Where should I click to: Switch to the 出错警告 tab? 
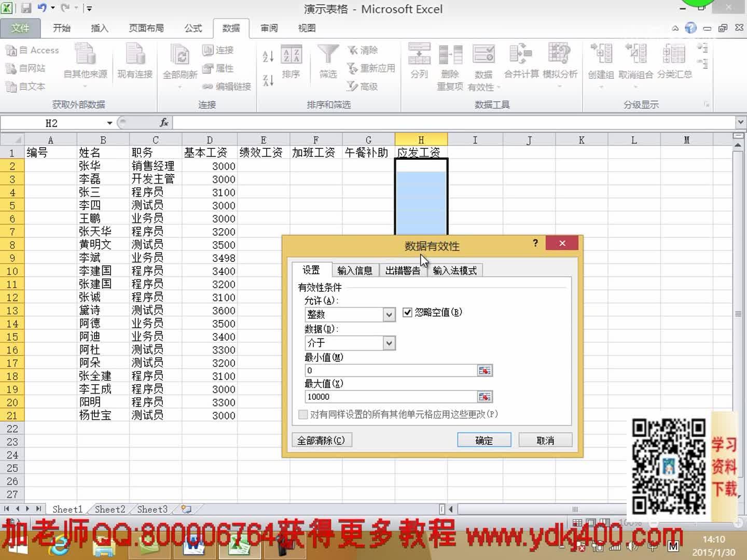403,270
